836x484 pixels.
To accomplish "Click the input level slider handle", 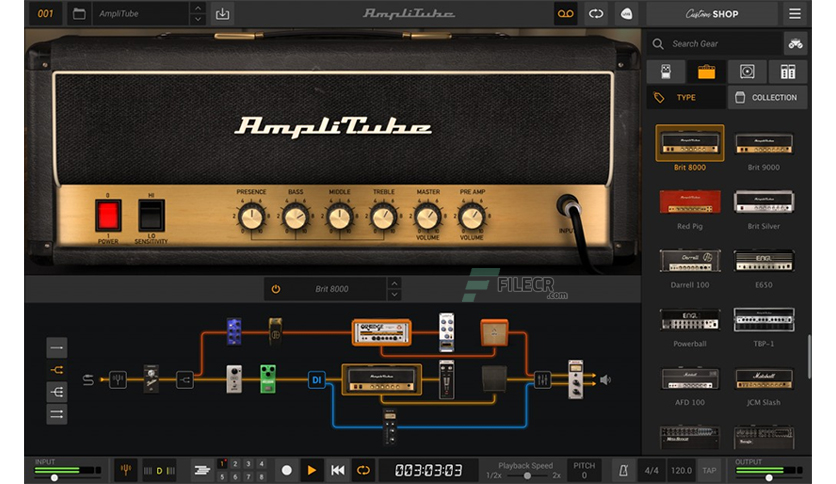I will 54,478.
